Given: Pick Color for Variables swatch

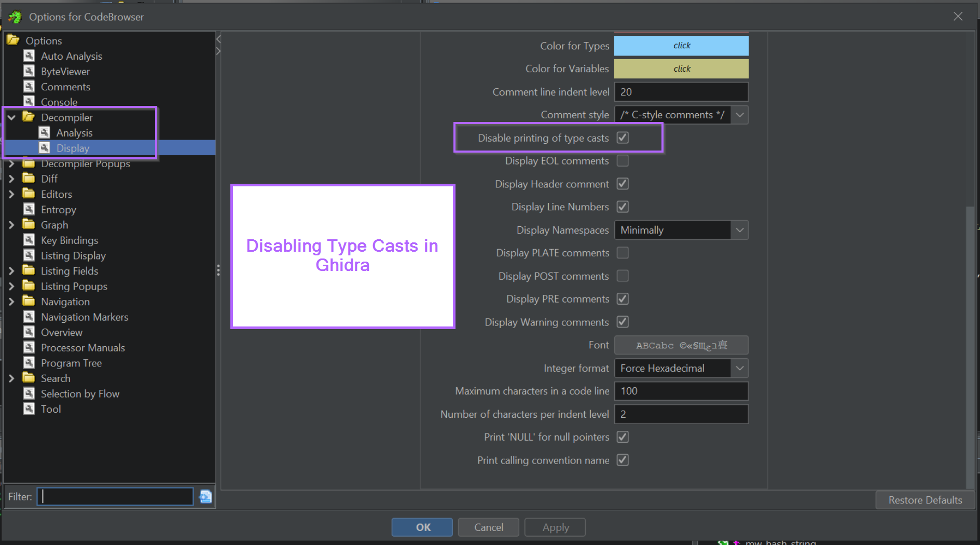Looking at the screenshot, I should tap(681, 69).
